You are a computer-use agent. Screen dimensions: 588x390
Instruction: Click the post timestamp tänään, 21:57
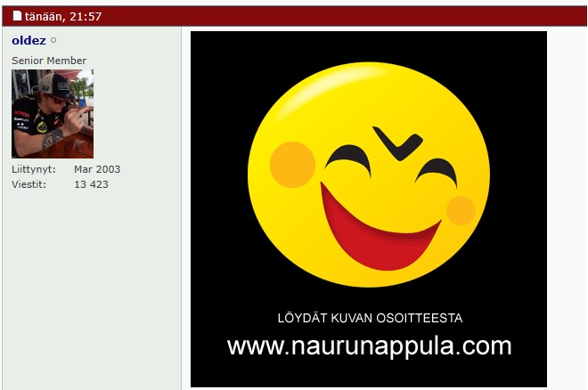[x=63, y=16]
